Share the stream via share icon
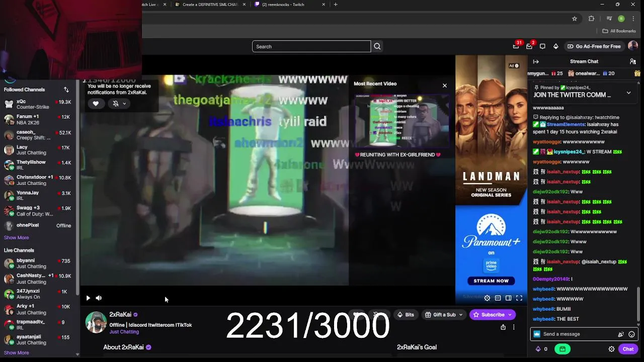644x362 pixels. click(503, 327)
